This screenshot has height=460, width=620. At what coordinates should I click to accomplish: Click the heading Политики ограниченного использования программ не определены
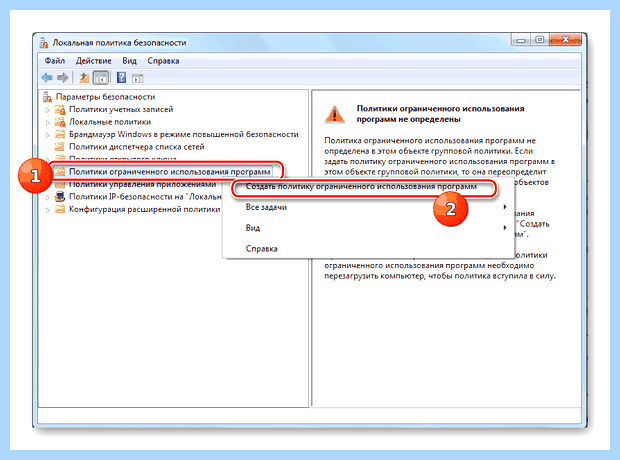pyautogui.click(x=440, y=114)
